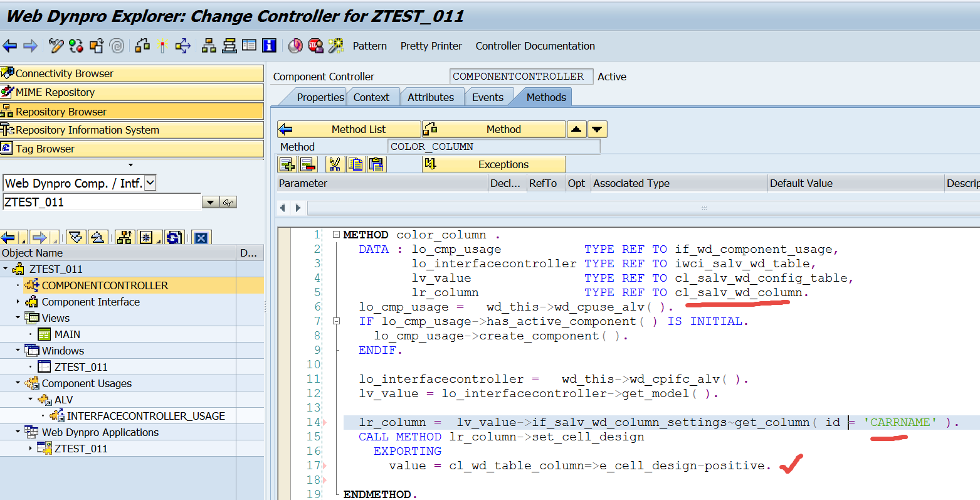
Task: Open the Pretty Printer menu item
Action: [x=431, y=46]
